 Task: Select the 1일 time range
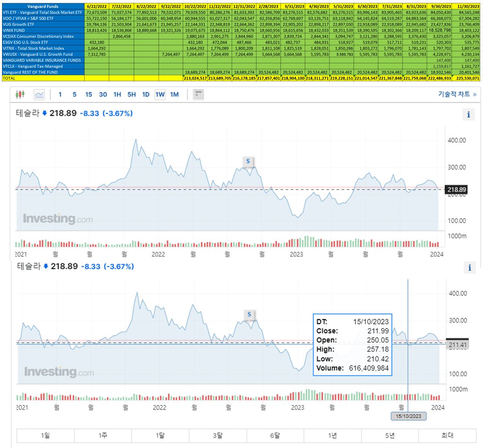point(45,435)
